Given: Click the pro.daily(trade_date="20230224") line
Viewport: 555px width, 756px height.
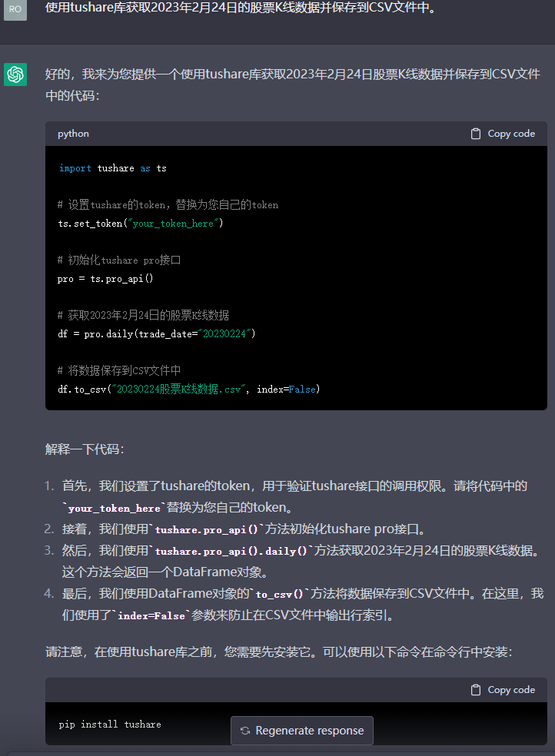Looking at the screenshot, I should (157, 333).
